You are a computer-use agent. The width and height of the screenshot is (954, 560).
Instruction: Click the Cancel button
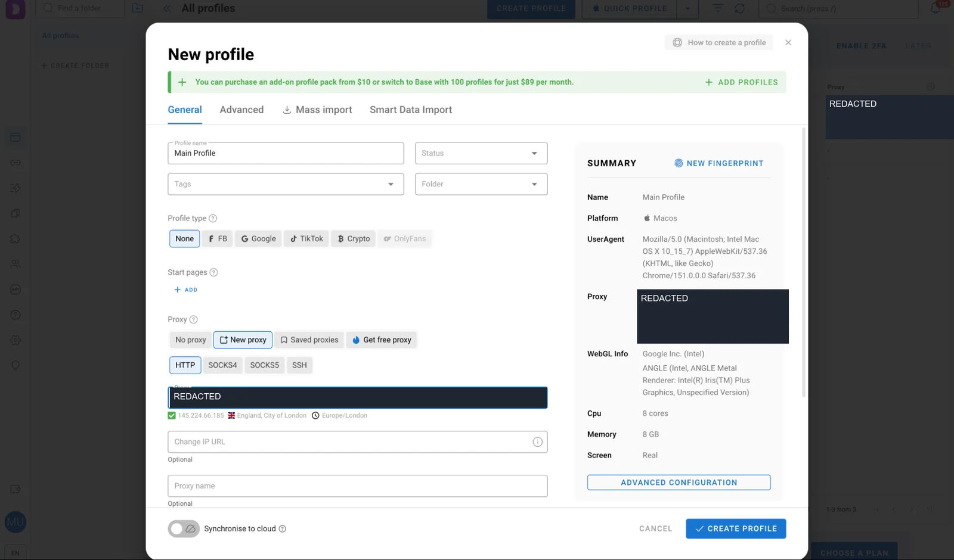click(x=655, y=529)
